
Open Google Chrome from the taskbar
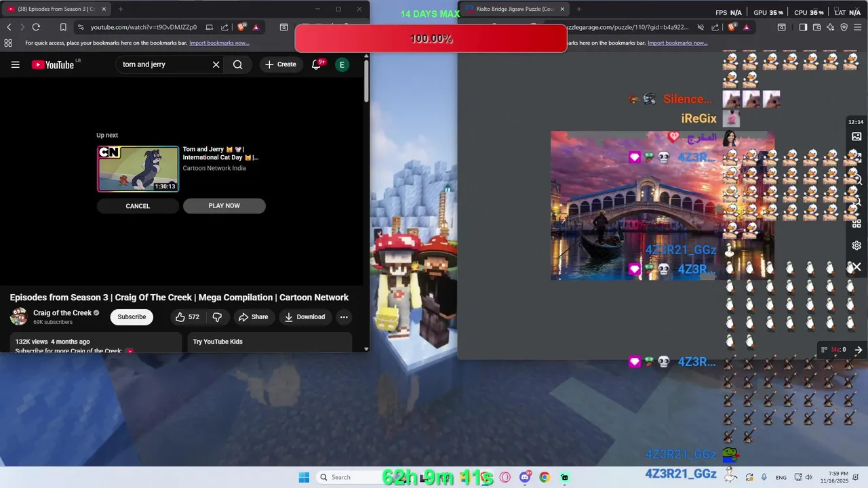545,477
